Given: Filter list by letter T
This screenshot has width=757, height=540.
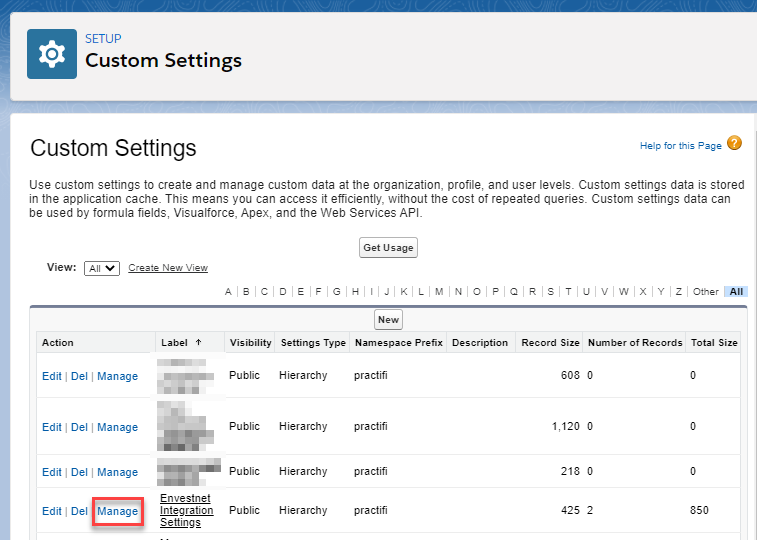Looking at the screenshot, I should click(568, 291).
